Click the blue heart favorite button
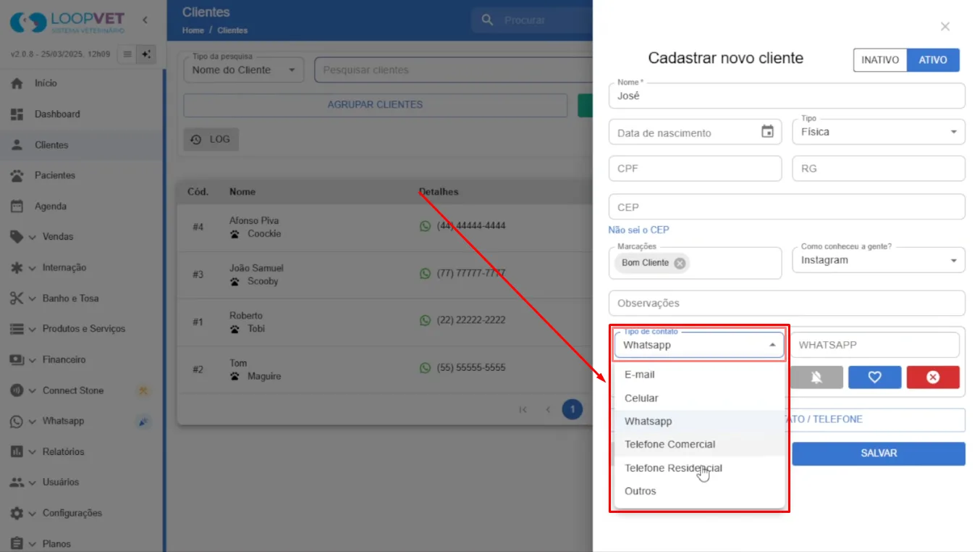Viewport: 980px width, 552px height. (874, 377)
